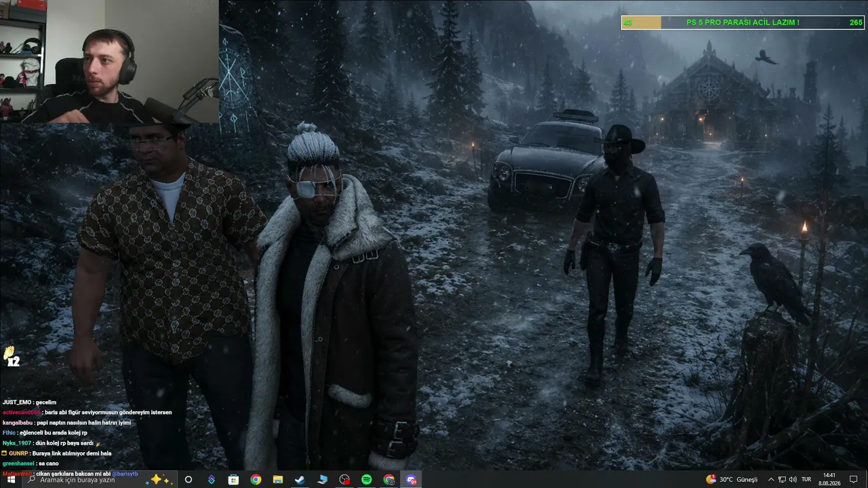Open Google Chrome from the taskbar

click(x=256, y=480)
